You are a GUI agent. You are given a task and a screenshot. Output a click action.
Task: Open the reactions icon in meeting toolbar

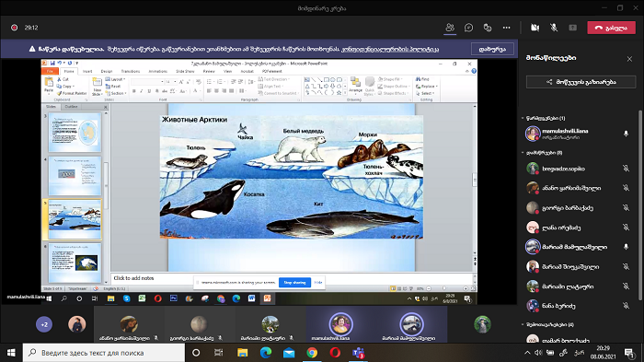[x=488, y=28]
